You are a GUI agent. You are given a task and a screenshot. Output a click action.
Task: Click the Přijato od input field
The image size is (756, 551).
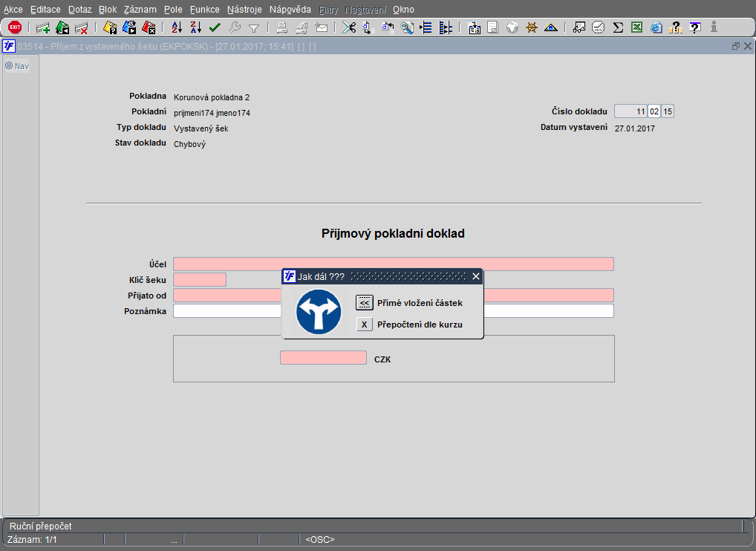394,296
